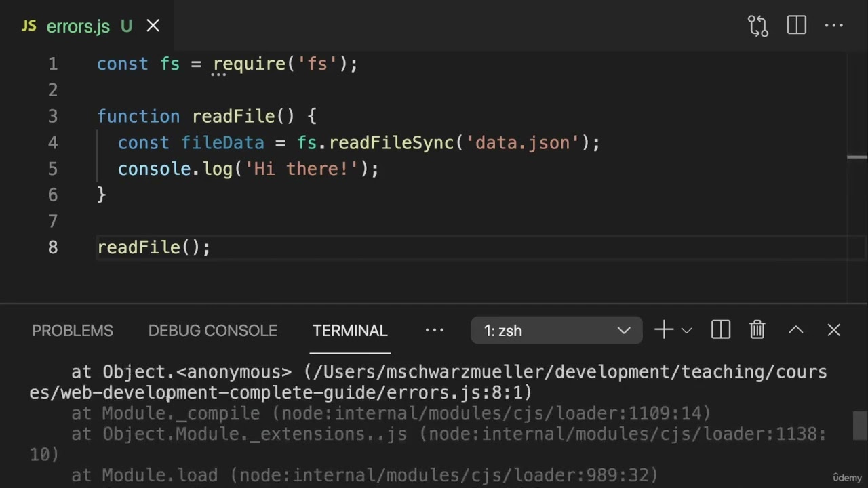Screen dimensions: 868x488
Task: Expand the new terminal launch profile chevron
Action: pyautogui.click(x=686, y=331)
